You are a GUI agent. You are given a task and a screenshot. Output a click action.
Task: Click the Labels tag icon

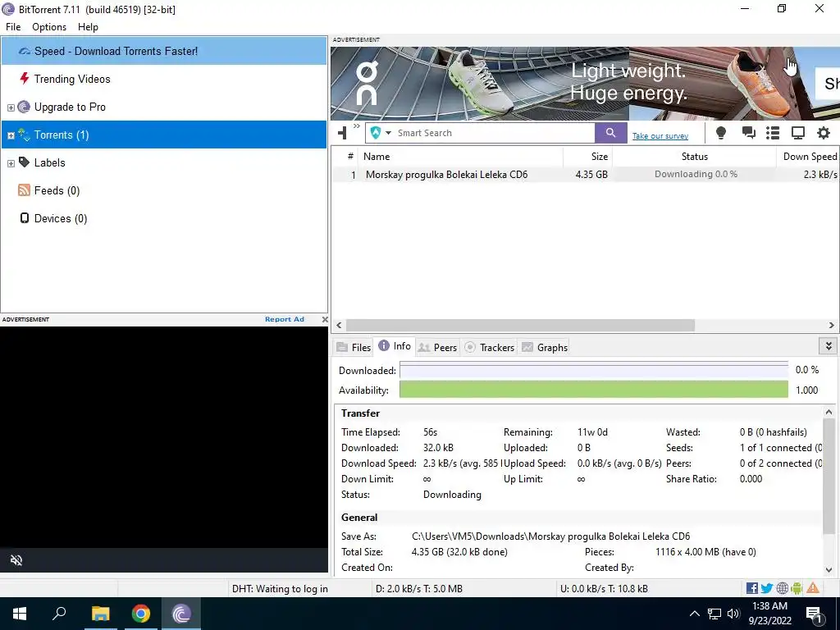click(x=24, y=162)
